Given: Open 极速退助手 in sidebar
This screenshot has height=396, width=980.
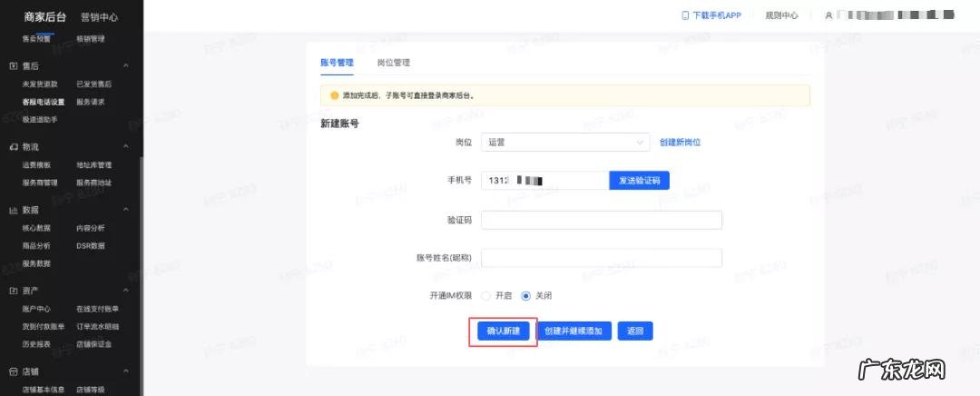Looking at the screenshot, I should (x=40, y=120).
